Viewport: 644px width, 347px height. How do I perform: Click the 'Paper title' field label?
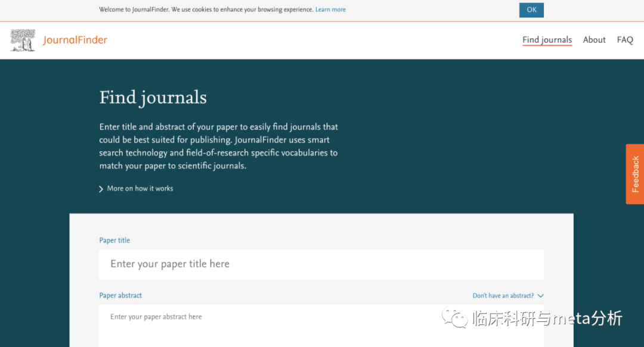(x=114, y=240)
